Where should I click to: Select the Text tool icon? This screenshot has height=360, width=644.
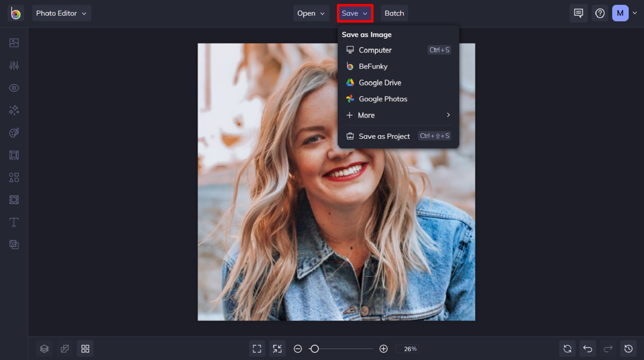[14, 222]
